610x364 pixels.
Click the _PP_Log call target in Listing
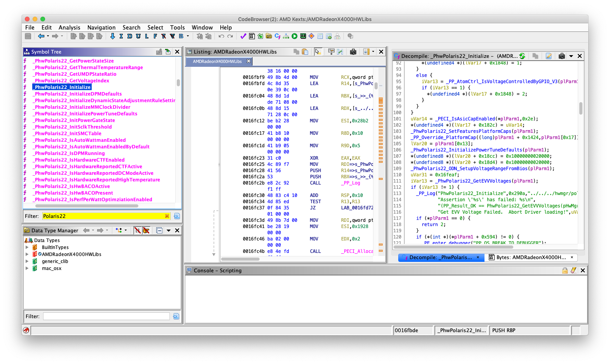[x=350, y=183]
